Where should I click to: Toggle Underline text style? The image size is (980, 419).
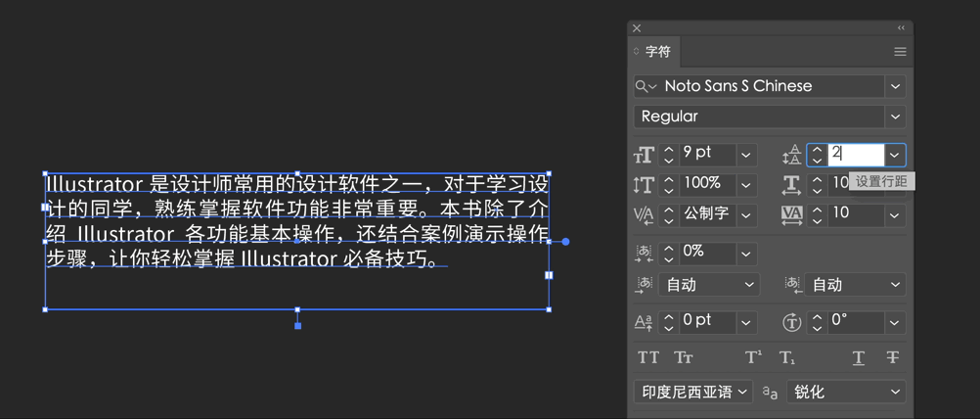pyautogui.click(x=859, y=357)
